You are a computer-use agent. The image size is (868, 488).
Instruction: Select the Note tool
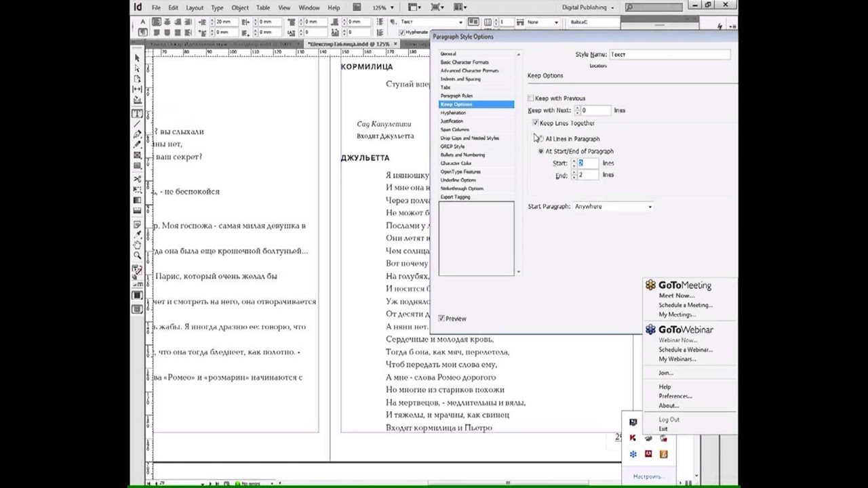pyautogui.click(x=137, y=224)
